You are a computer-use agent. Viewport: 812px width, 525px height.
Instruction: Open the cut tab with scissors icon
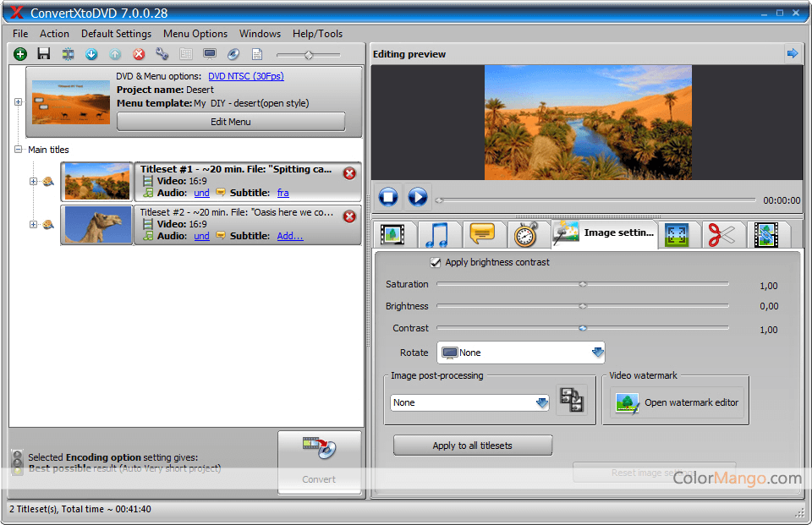click(721, 234)
